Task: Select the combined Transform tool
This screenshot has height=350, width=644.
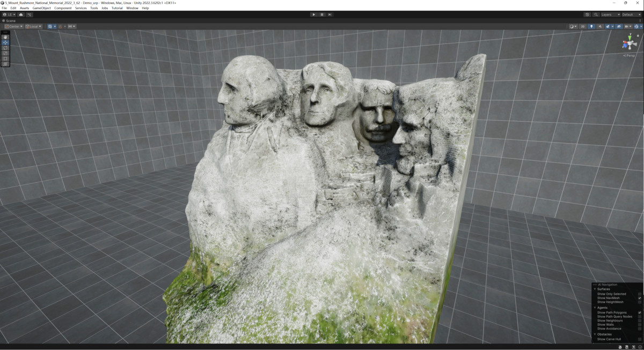Action: pos(4,64)
